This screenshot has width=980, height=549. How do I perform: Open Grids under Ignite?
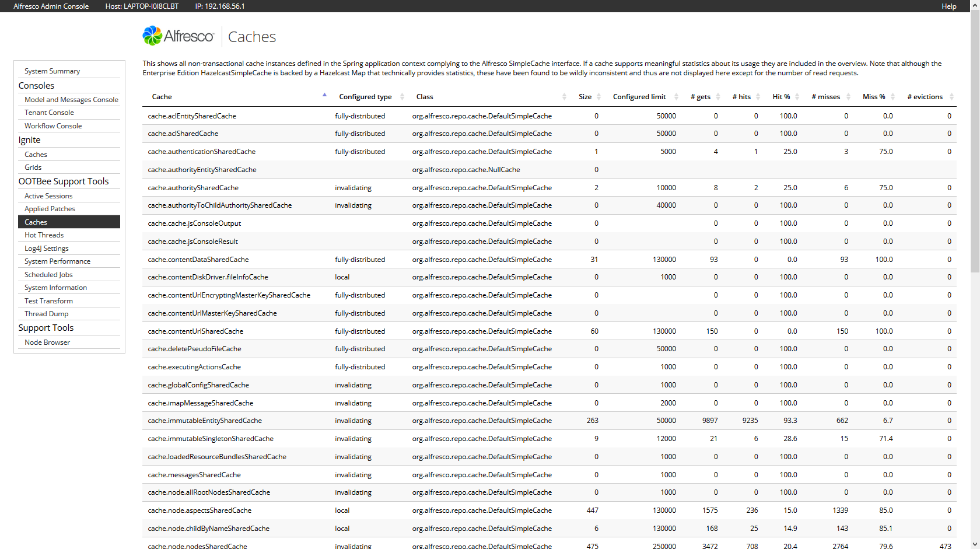(x=33, y=167)
